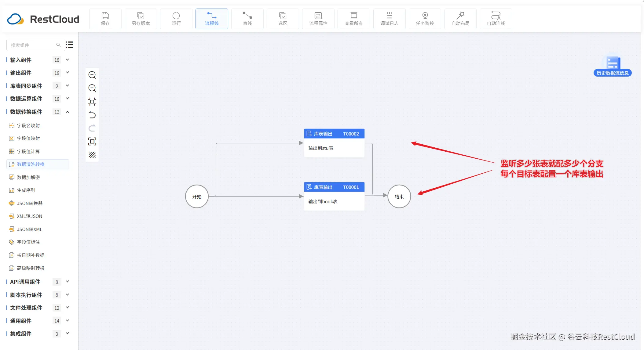Select the JSON转XML component
This screenshot has width=644, height=350.
38,229
